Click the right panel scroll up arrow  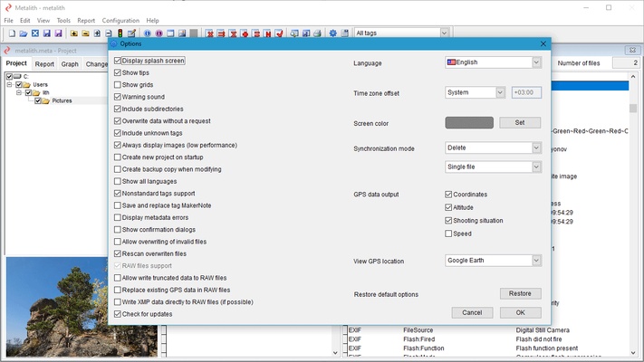[x=633, y=77]
